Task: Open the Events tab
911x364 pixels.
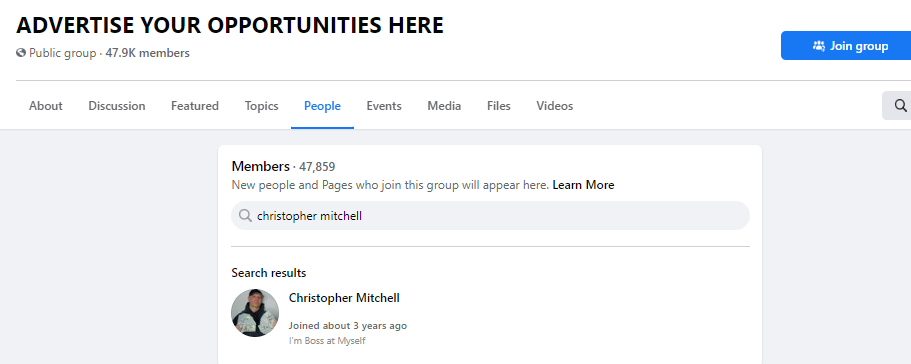Action: [x=384, y=106]
